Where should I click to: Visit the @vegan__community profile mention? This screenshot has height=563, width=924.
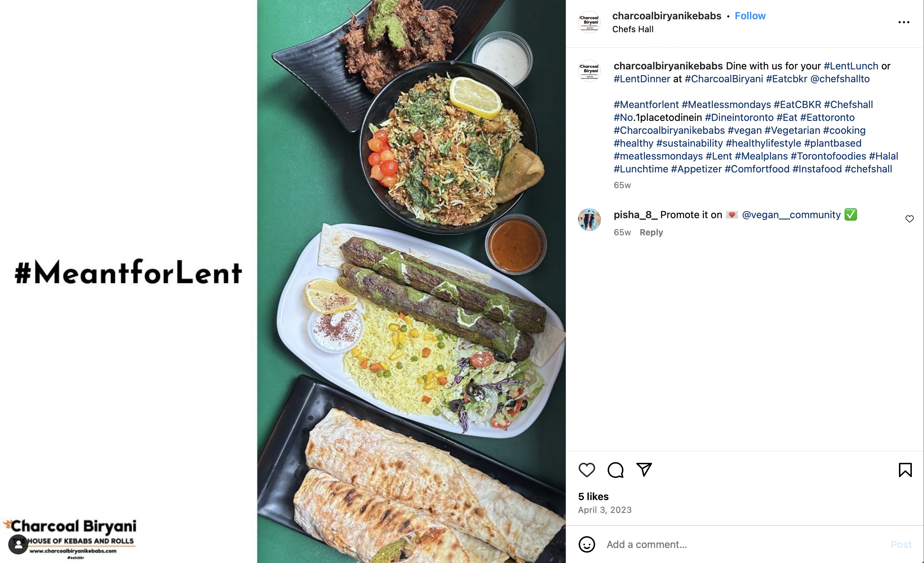pos(791,215)
